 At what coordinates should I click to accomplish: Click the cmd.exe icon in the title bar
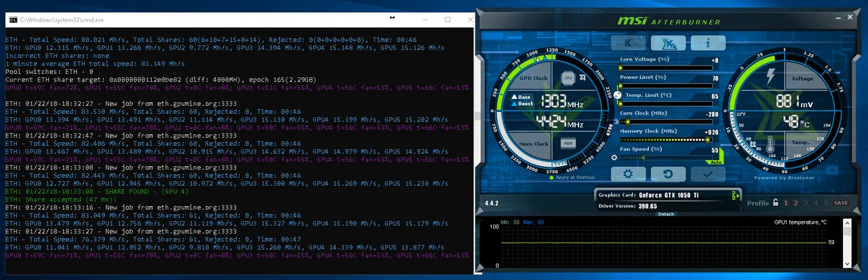point(13,21)
